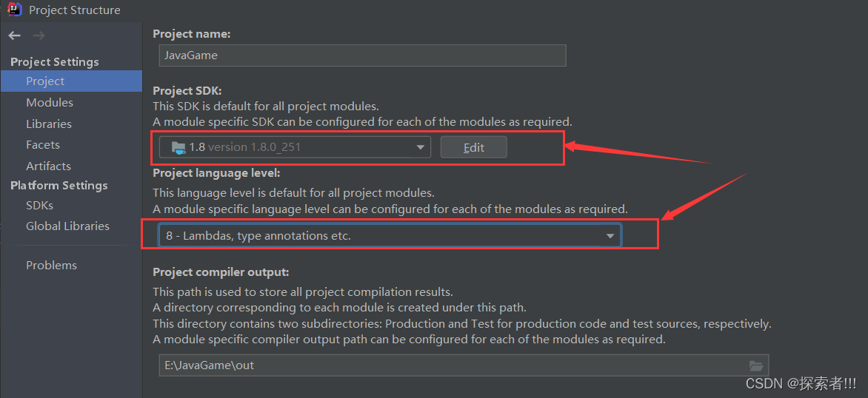
Task: Click the folder browse icon in output path
Action: click(x=755, y=366)
